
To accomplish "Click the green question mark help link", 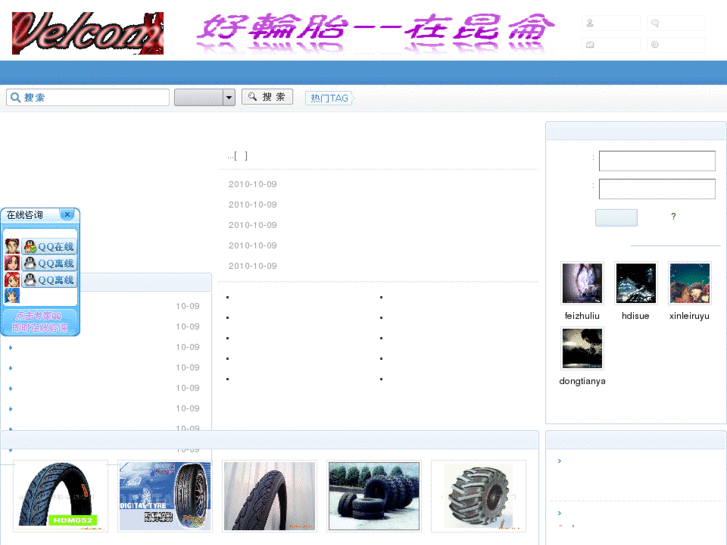I will [673, 217].
